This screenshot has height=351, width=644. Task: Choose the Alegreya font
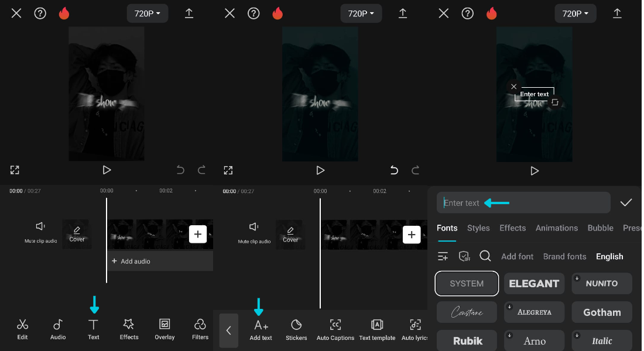(534, 312)
